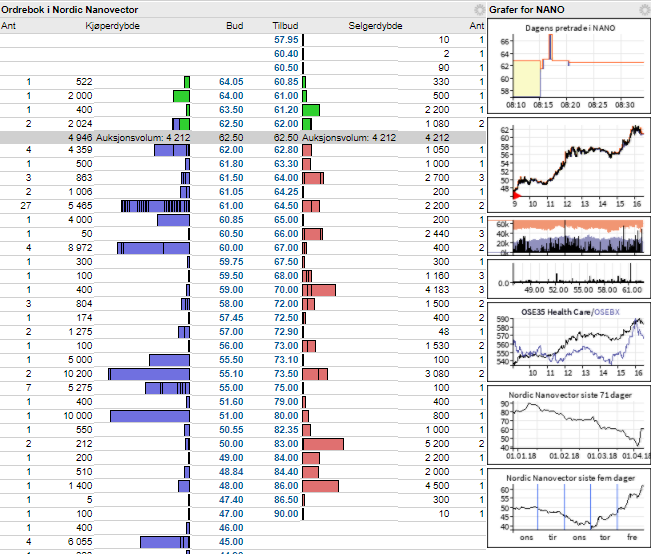Select bid price 60.00

231,248
